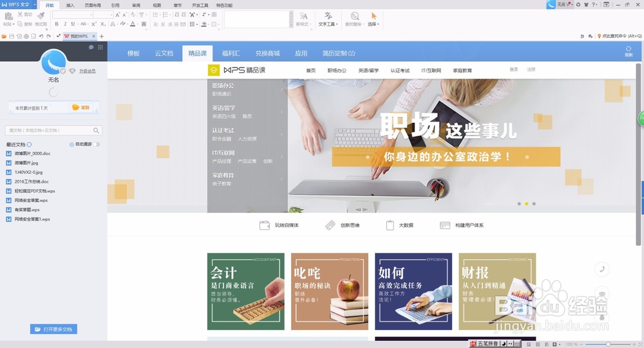Close the 我的WPS document tab
This screenshot has width=644, height=348.
[93, 36]
